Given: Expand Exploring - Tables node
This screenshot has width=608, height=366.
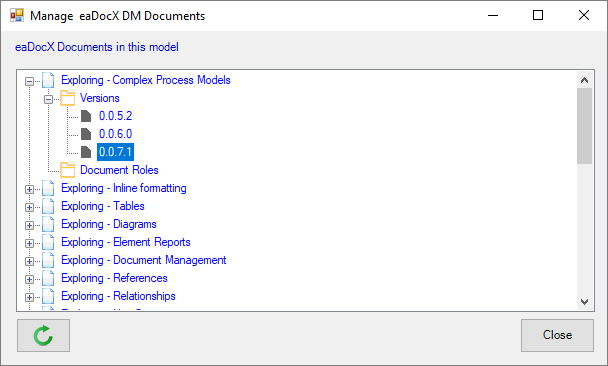Looking at the screenshot, I should tap(29, 207).
